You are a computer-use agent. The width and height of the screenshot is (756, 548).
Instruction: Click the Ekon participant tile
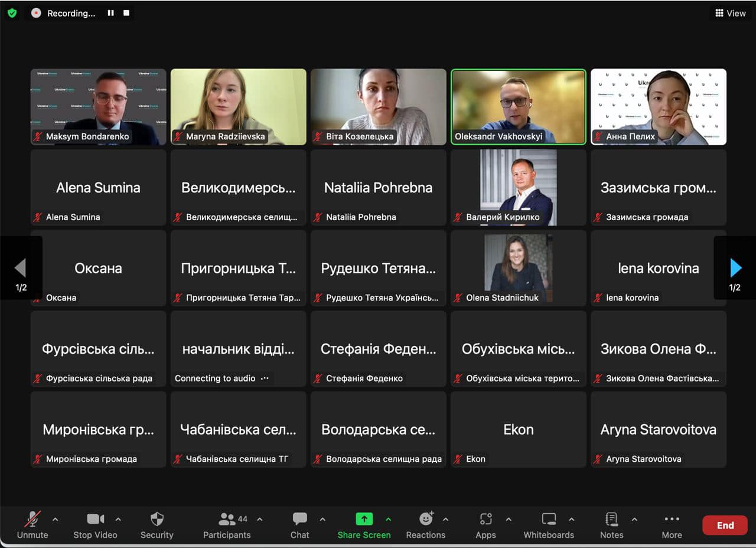pos(519,429)
